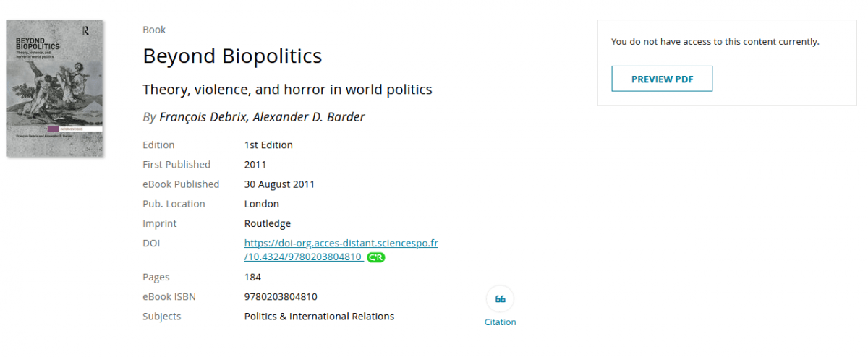Image resolution: width=868 pixels, height=357 pixels.
Task: Click the citation quote mark icon
Action: (x=500, y=299)
